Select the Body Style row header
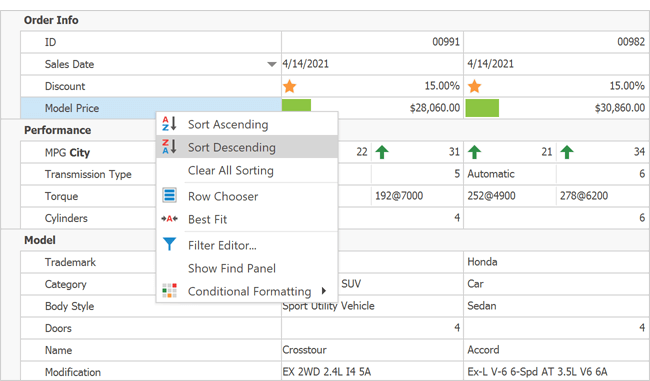The height and width of the screenshot is (381, 650). (x=151, y=306)
